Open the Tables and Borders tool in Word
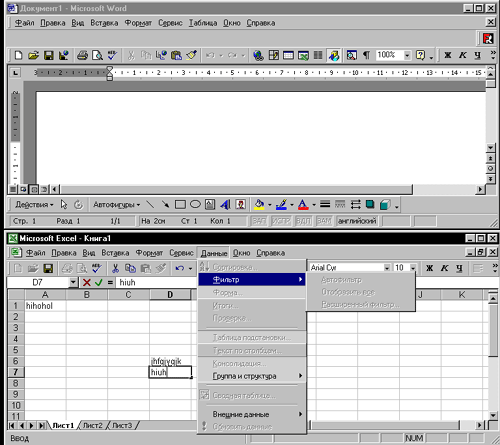Viewport: 500px width, 445px height. click(x=274, y=55)
